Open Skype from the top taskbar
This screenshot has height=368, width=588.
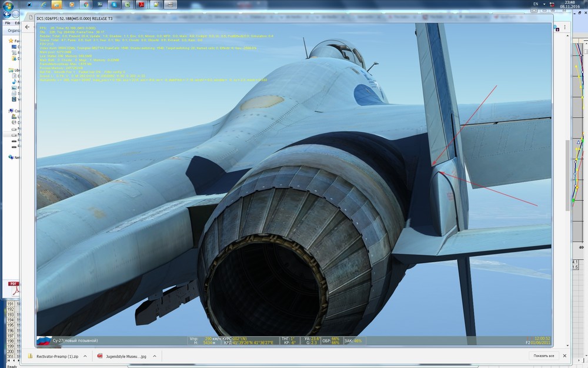113,6
